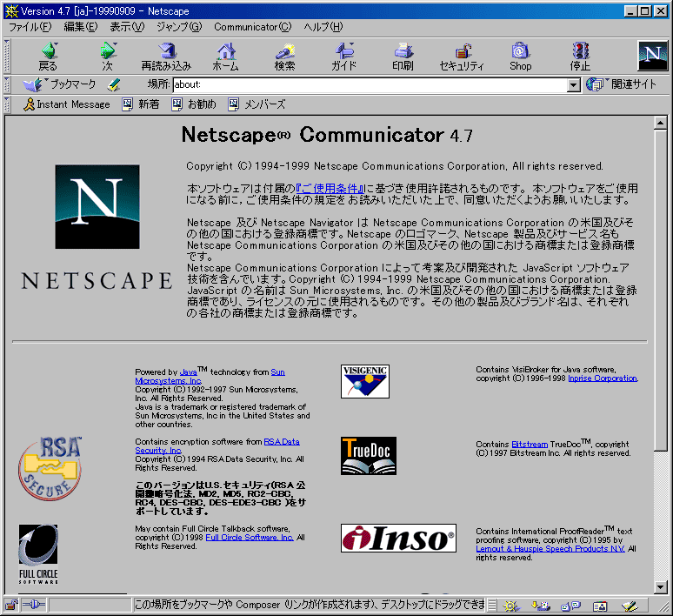The width and height of the screenshot is (673, 616).
Task: Open 表示(V) menu
Action: [127, 27]
